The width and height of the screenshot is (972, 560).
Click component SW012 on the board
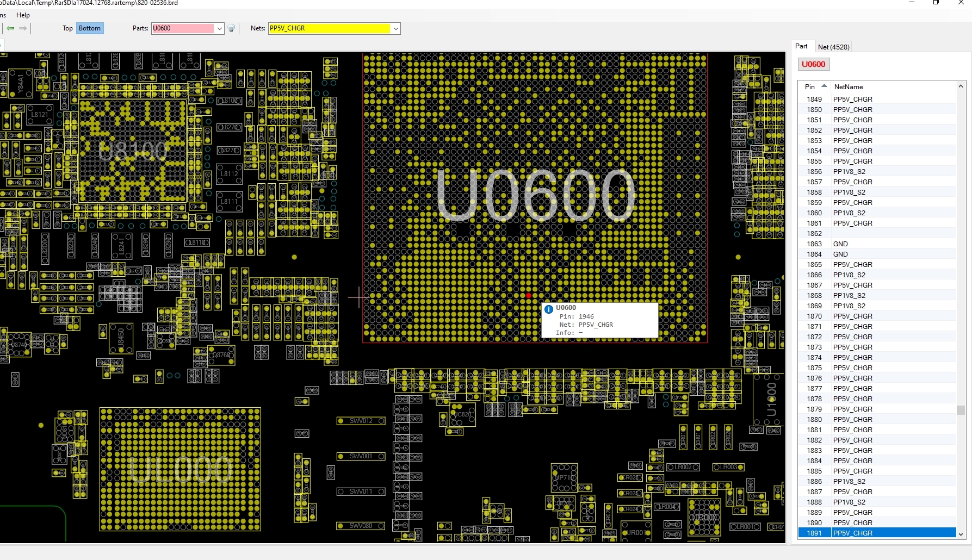[x=361, y=421]
